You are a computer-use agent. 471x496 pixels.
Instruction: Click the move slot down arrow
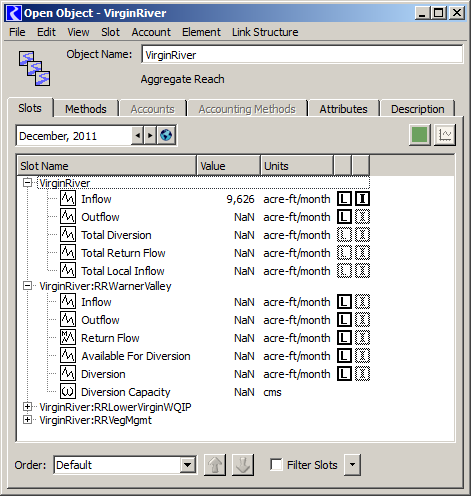(243, 465)
